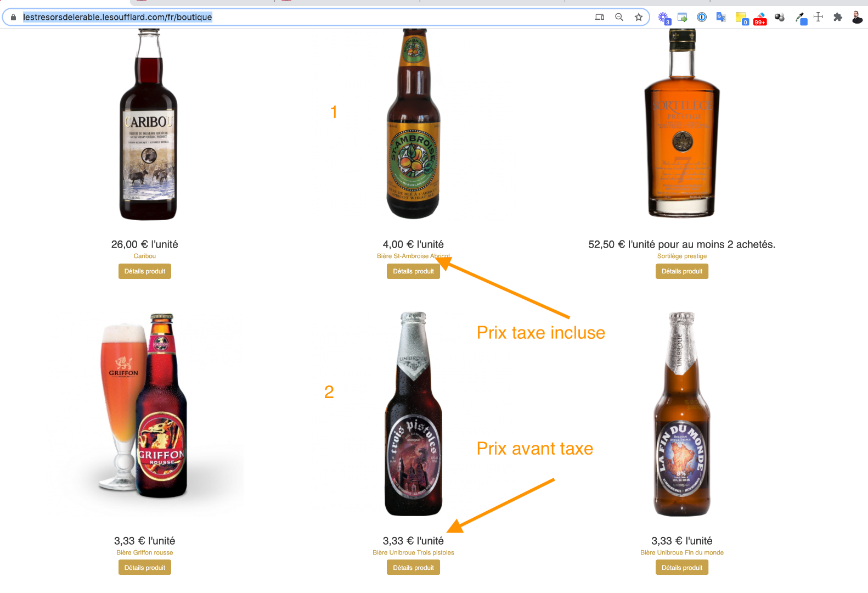Click the price "26,00 € l'unité"
The height and width of the screenshot is (593, 868).
[x=145, y=244]
